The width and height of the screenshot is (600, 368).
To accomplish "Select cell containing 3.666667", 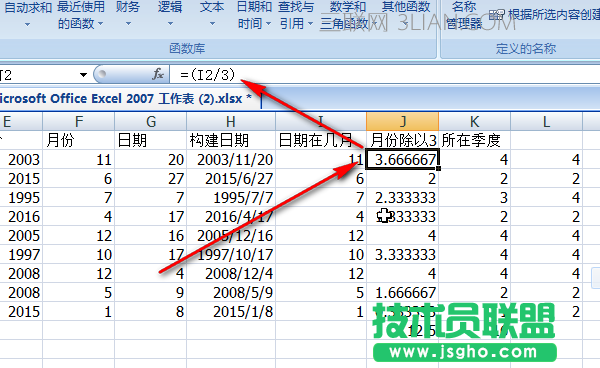I will [403, 160].
